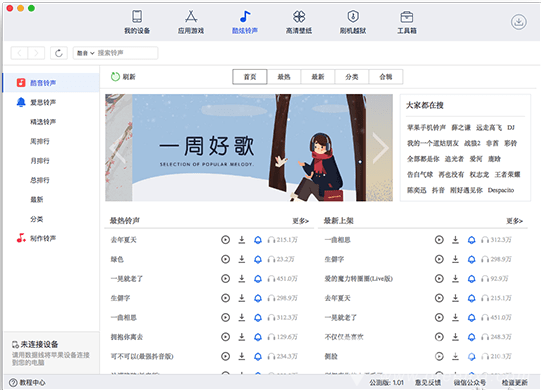
Task: Download 绿色 from the 最热铃声 list
Action: point(242,259)
